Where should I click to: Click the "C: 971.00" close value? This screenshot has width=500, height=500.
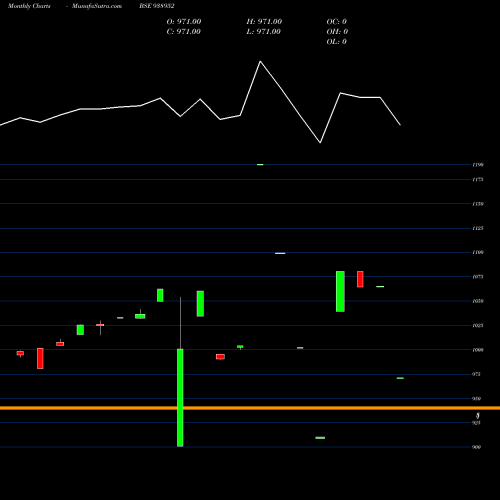[x=183, y=32]
